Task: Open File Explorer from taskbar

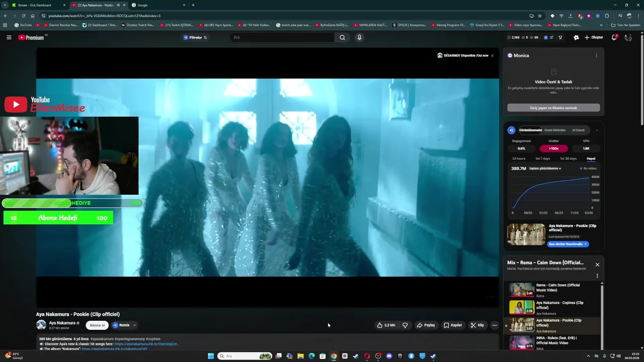Action: point(300,356)
